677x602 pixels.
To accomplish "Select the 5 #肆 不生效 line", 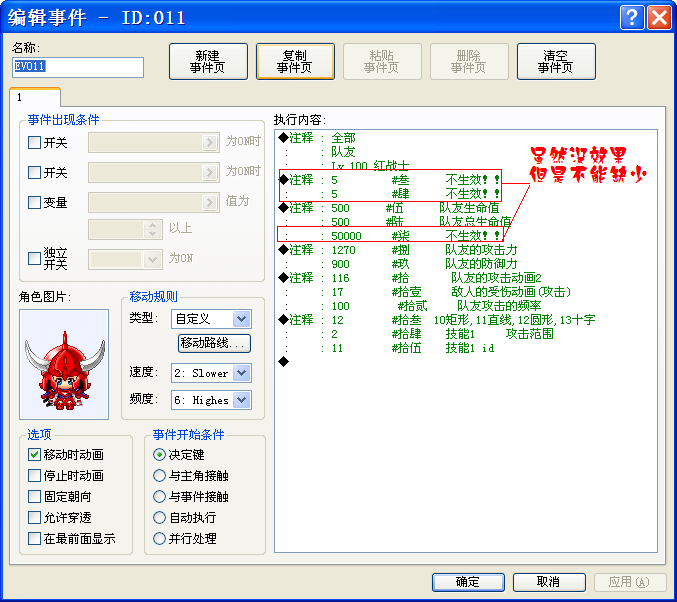I will 466,194.
